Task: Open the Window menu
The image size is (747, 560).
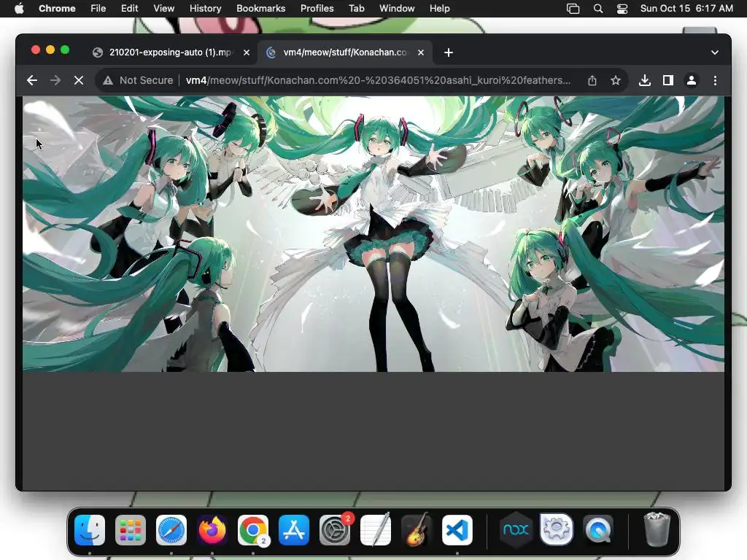Action: tap(397, 8)
